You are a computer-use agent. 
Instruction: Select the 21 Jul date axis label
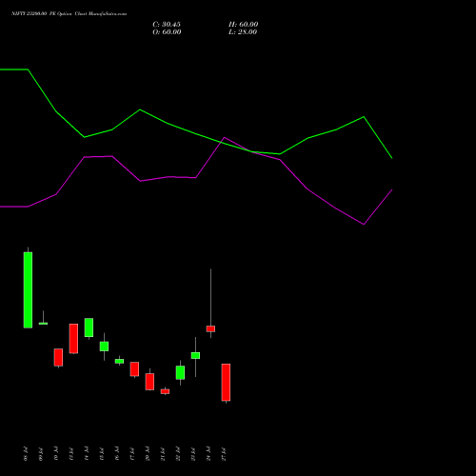click(x=163, y=454)
